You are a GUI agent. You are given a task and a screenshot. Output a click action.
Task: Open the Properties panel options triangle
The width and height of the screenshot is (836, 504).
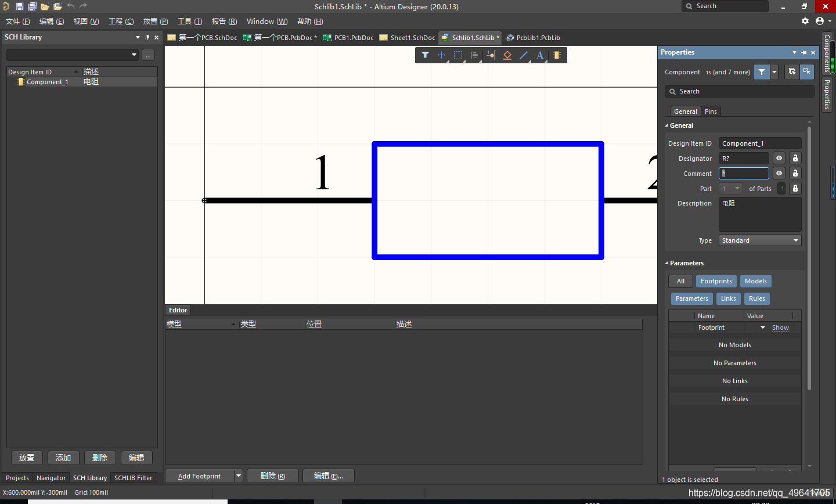coord(794,52)
